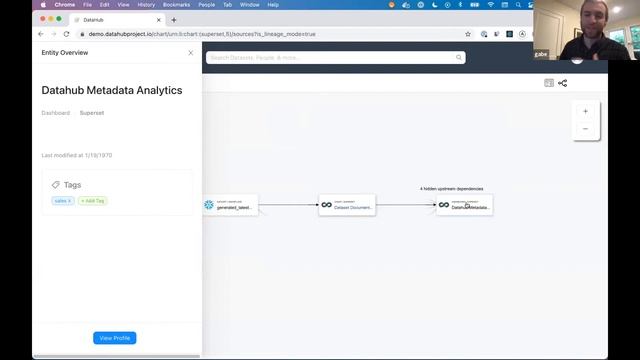Focus the DataHub search bar
This screenshot has height=360, width=640.
(336, 58)
